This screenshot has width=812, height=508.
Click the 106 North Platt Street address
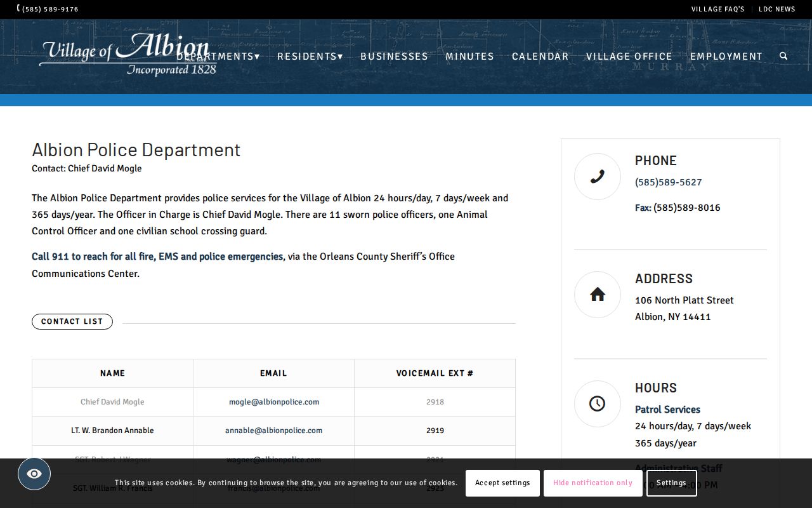684,300
